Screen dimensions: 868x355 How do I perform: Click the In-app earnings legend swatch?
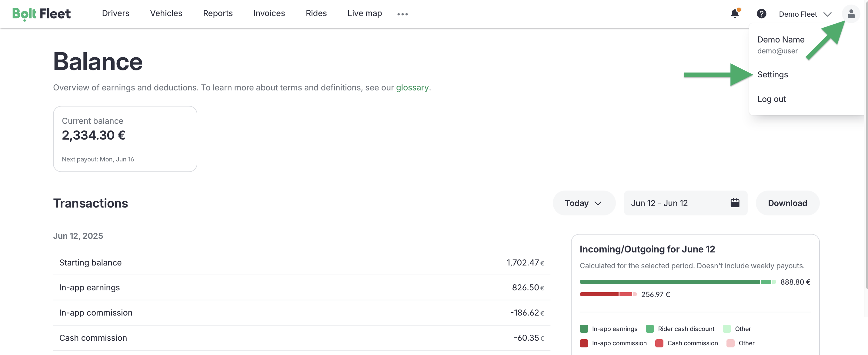point(584,329)
